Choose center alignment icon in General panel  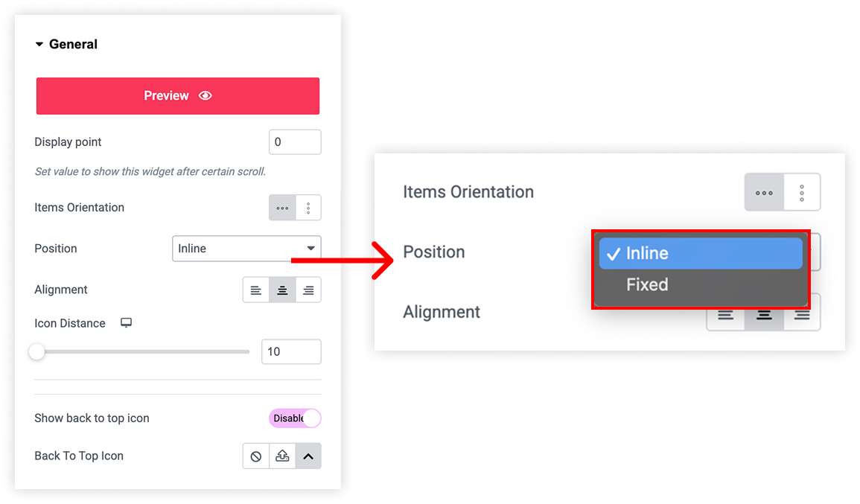282,290
